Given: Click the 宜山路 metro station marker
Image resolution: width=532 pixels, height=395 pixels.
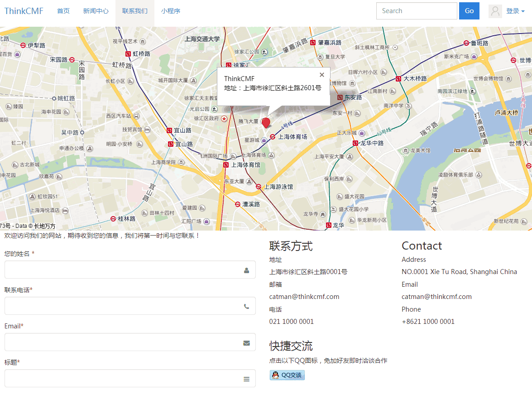Looking at the screenshot, I should (x=169, y=130).
